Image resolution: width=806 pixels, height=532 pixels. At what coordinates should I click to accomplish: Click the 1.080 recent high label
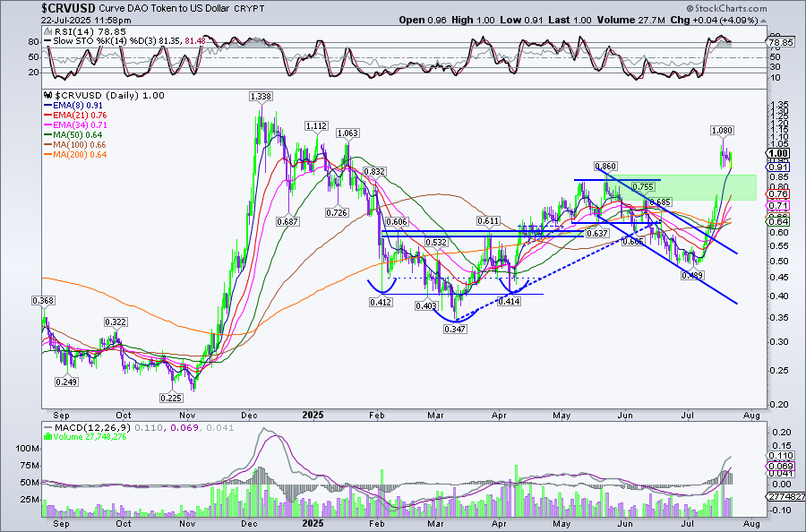coord(722,131)
